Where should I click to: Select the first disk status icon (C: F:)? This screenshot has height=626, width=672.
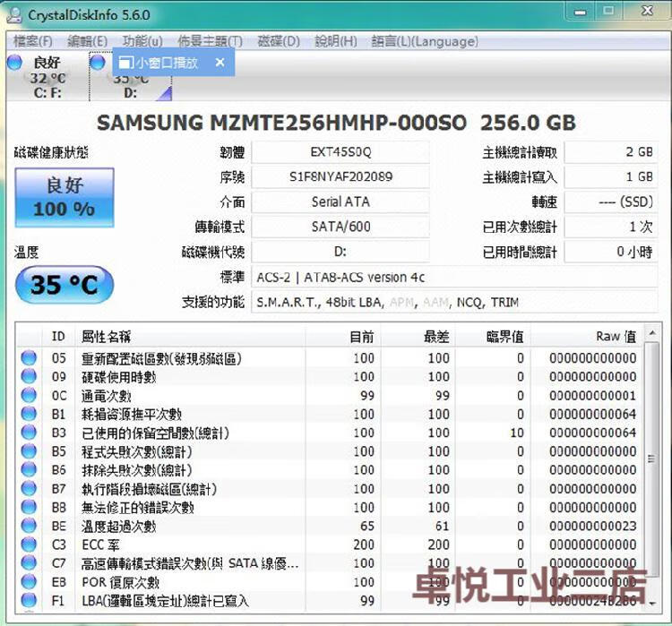pos(15,63)
